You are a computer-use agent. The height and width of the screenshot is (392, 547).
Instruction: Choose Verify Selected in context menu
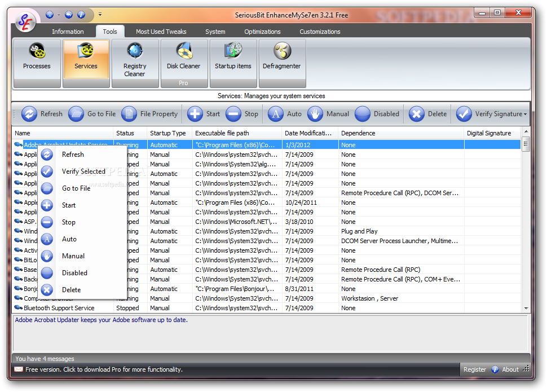pos(82,171)
